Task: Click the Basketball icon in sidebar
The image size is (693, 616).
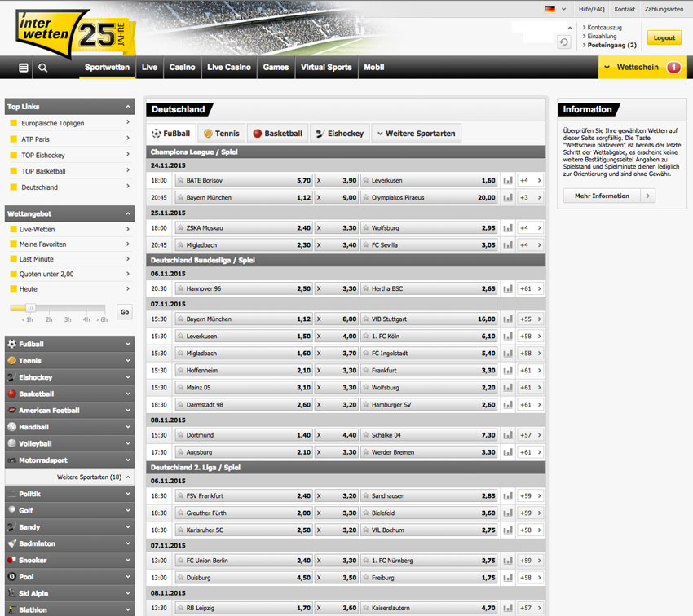Action: tap(12, 394)
